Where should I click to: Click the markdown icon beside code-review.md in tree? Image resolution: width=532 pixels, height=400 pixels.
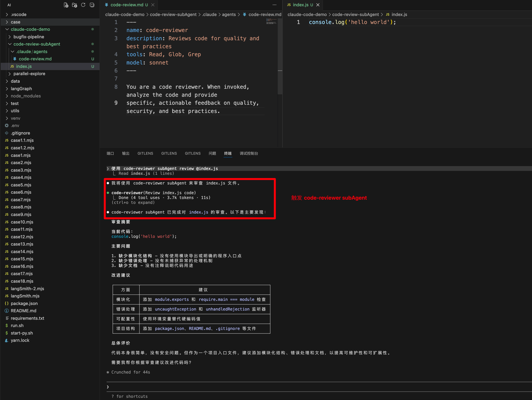click(x=15, y=59)
